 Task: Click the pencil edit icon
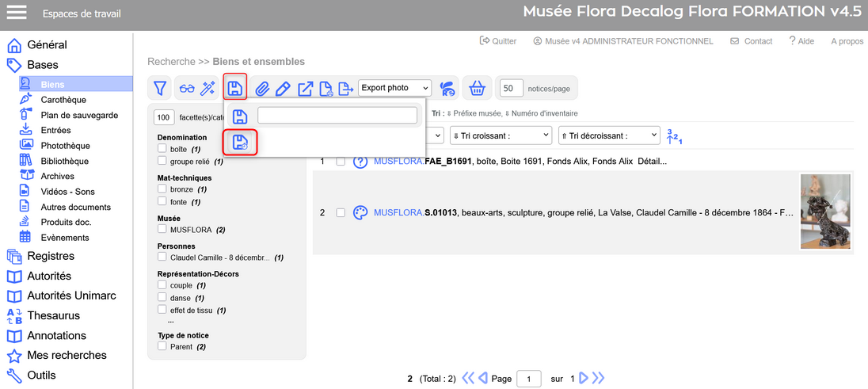click(284, 88)
